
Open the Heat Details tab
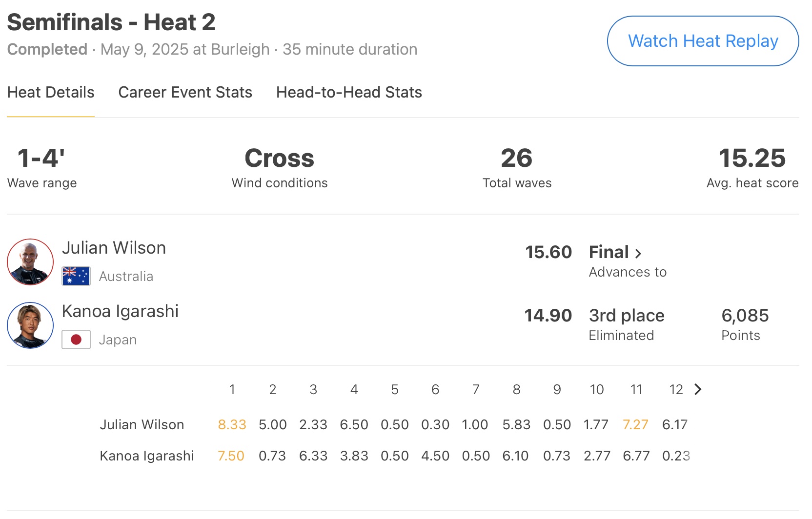pyautogui.click(x=51, y=92)
